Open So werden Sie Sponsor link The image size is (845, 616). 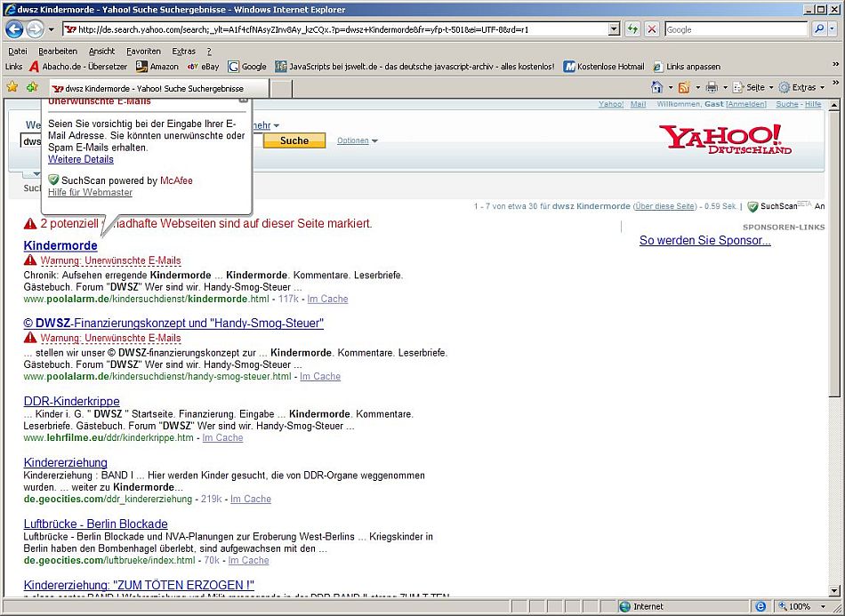point(704,241)
